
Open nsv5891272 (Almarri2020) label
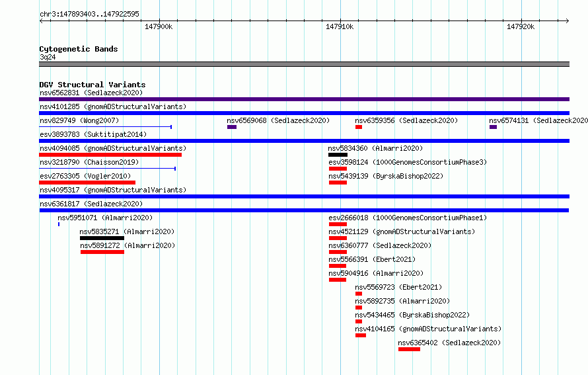128,245
